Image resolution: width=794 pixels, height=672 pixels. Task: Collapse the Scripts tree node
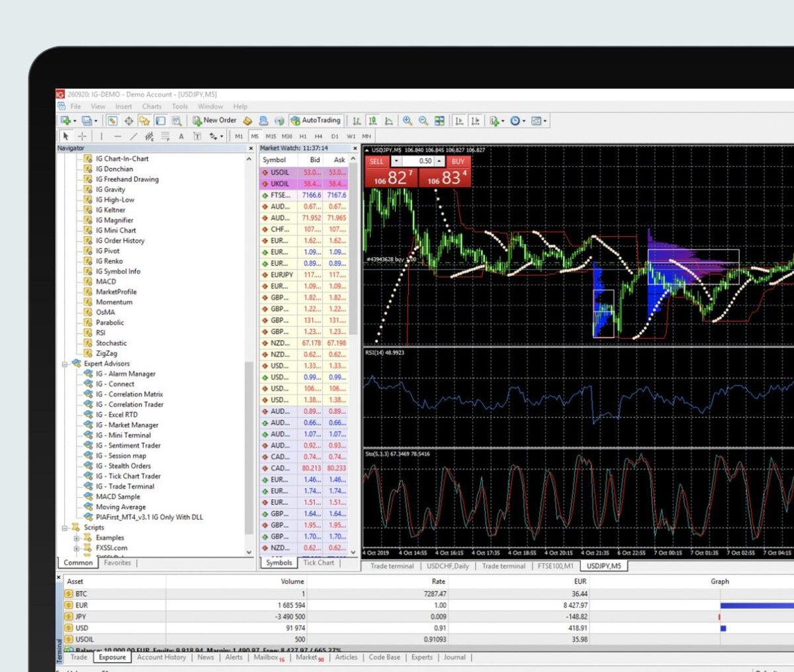pos(66,528)
